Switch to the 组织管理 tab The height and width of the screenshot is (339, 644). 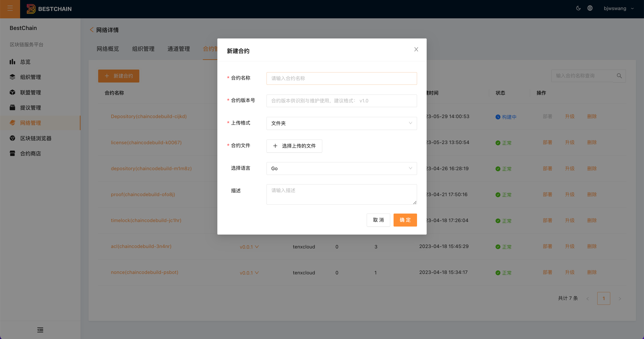coord(143,49)
